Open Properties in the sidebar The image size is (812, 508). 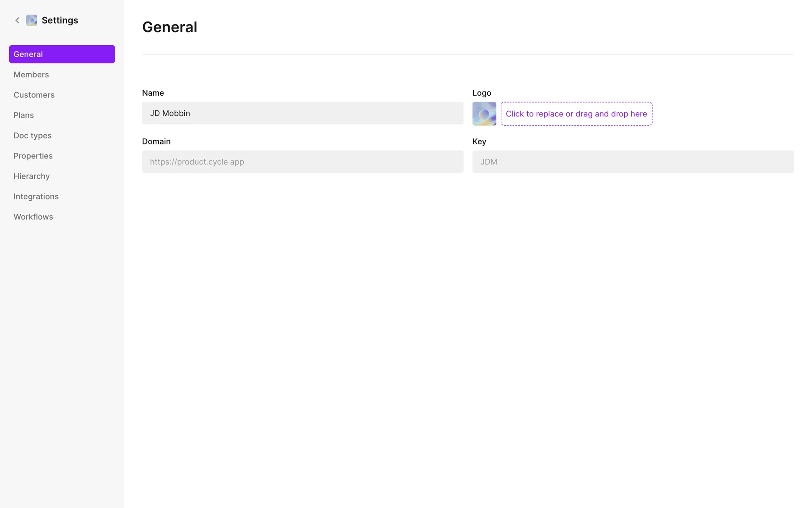click(33, 156)
